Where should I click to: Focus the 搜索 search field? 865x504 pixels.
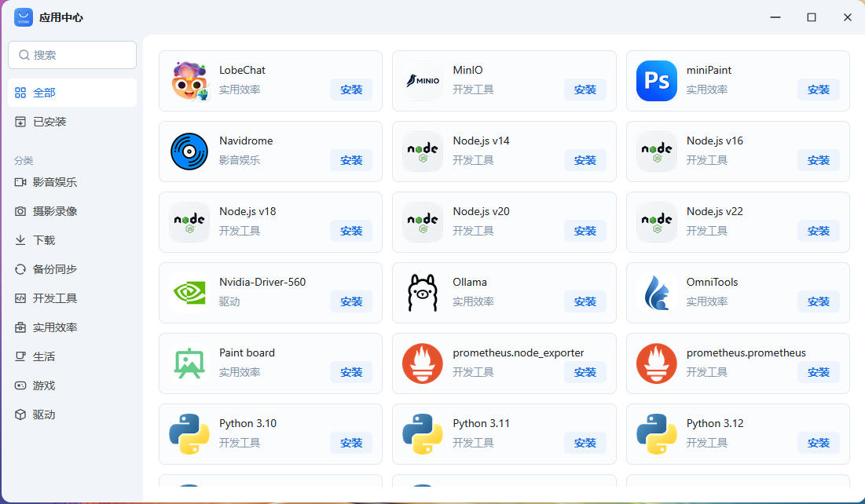pos(72,55)
